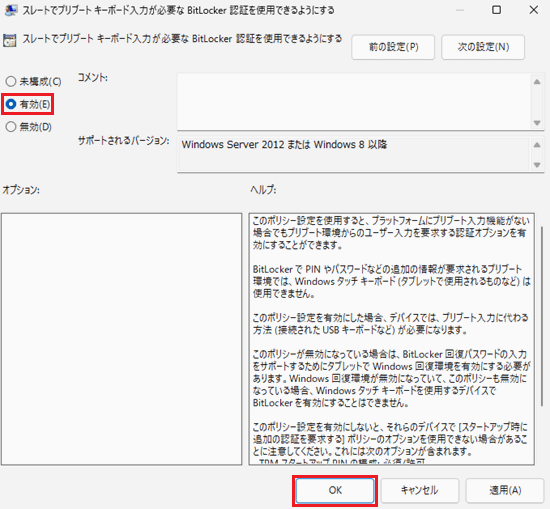Click the Windows Server 2012 supported version text

[x=284, y=145]
